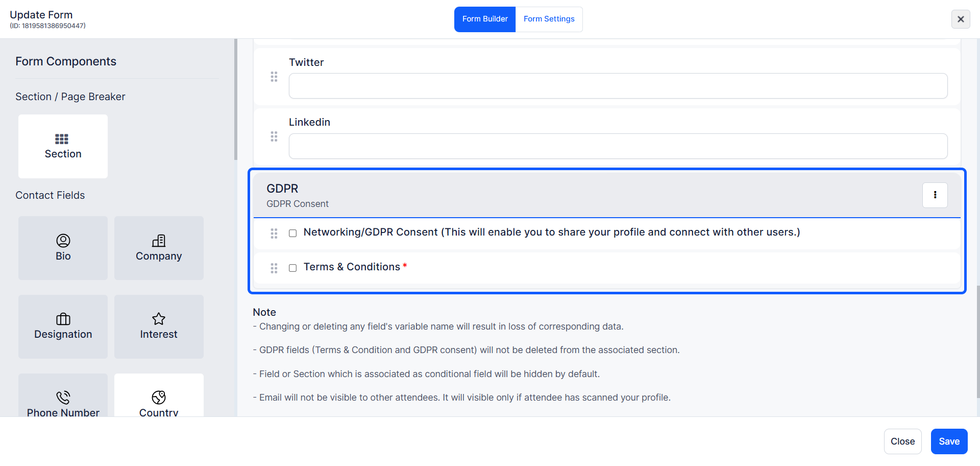This screenshot has height=466, width=980.
Task: Switch to the Form Builder tab
Action: point(485,19)
